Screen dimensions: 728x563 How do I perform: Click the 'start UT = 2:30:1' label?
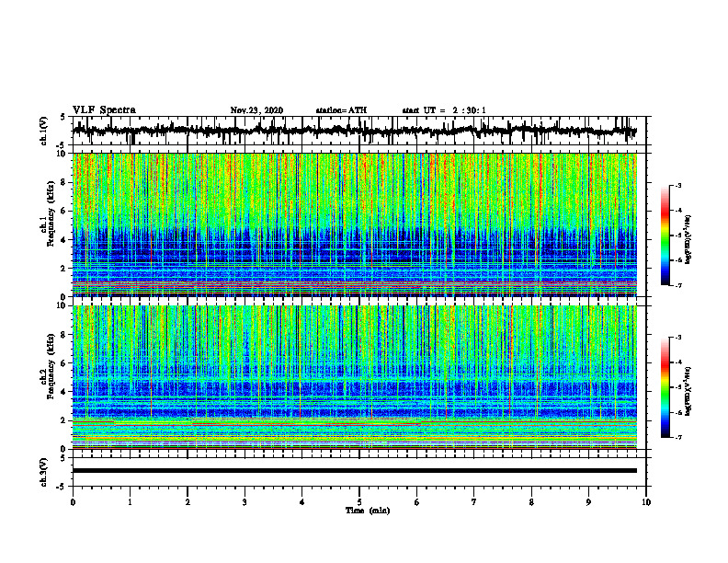pyautogui.click(x=444, y=110)
